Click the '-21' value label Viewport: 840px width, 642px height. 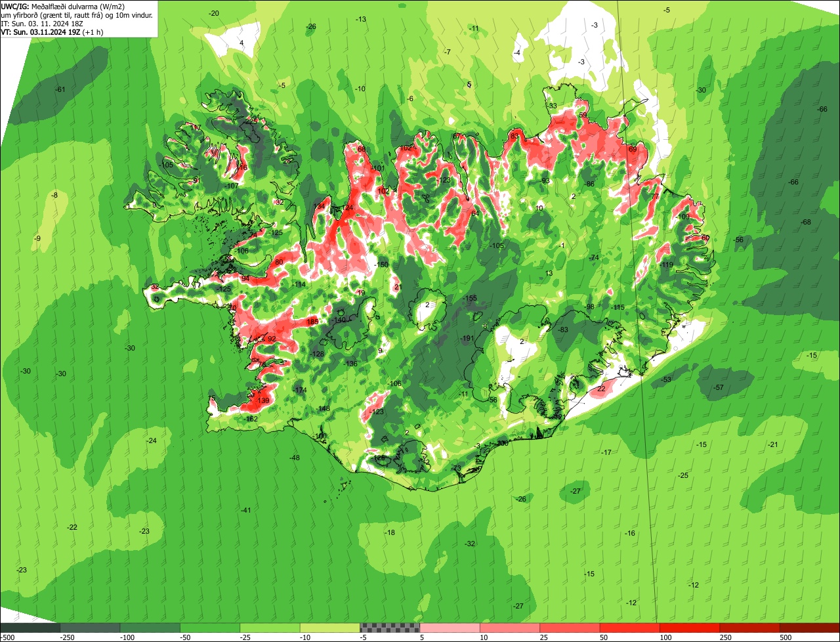772,444
